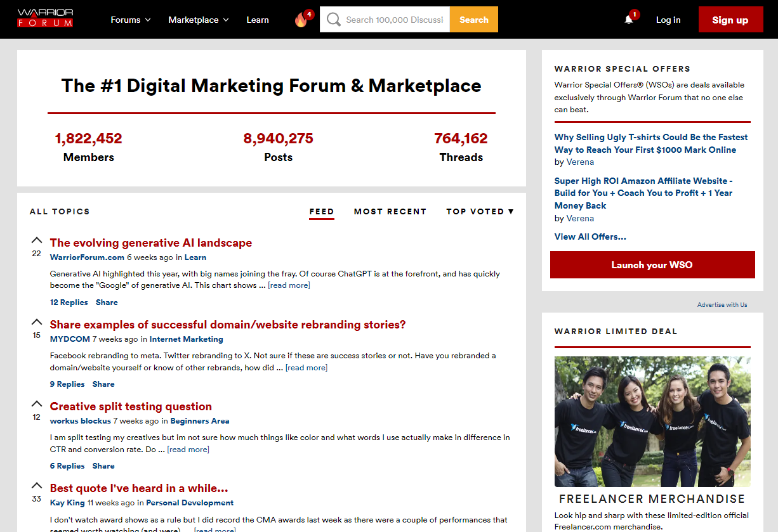Open the Learn menu item
Screen dimensions: 778x532
(258, 20)
